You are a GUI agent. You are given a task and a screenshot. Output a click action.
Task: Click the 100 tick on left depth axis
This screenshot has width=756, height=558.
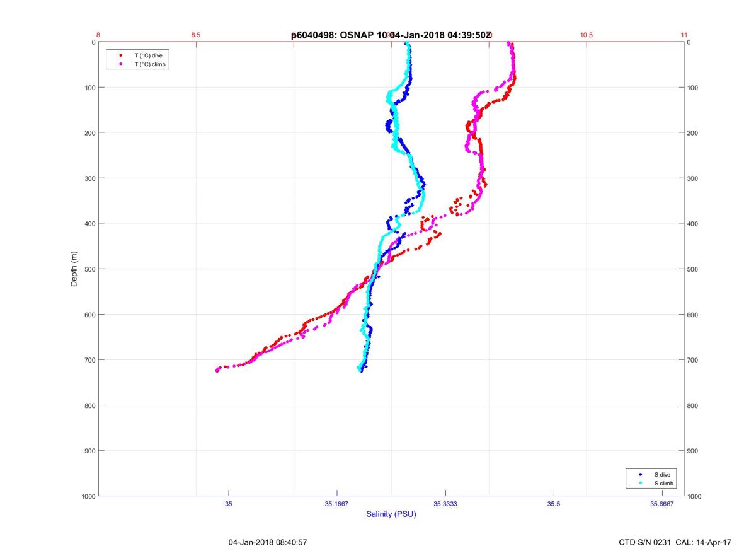tap(89, 88)
